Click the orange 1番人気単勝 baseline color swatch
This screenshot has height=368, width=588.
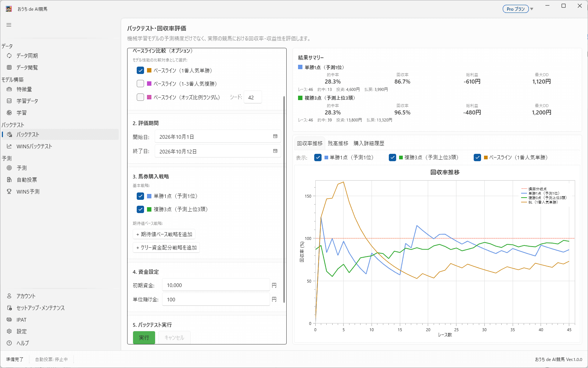pos(149,70)
